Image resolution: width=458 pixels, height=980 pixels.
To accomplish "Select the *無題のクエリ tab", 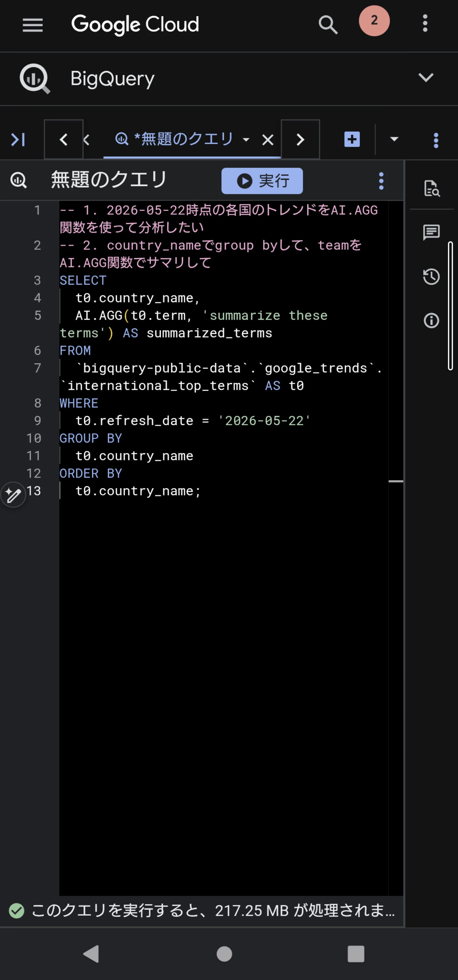I will pyautogui.click(x=174, y=139).
